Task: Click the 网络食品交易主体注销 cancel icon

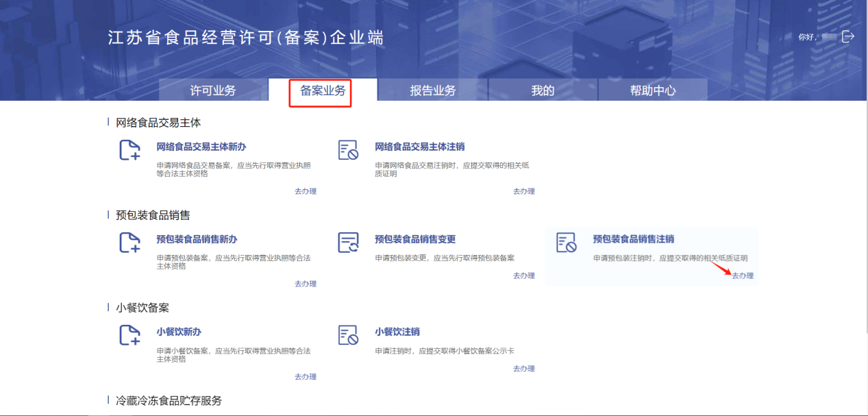Action: tap(348, 150)
